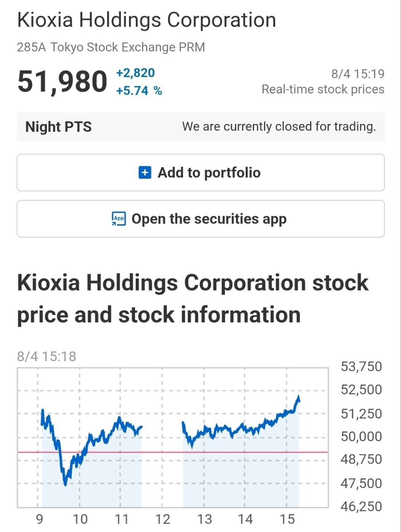Viewport: 401px width, 532px height.
Task: Click the 8/4 15:19 timestamp
Action: (358, 74)
